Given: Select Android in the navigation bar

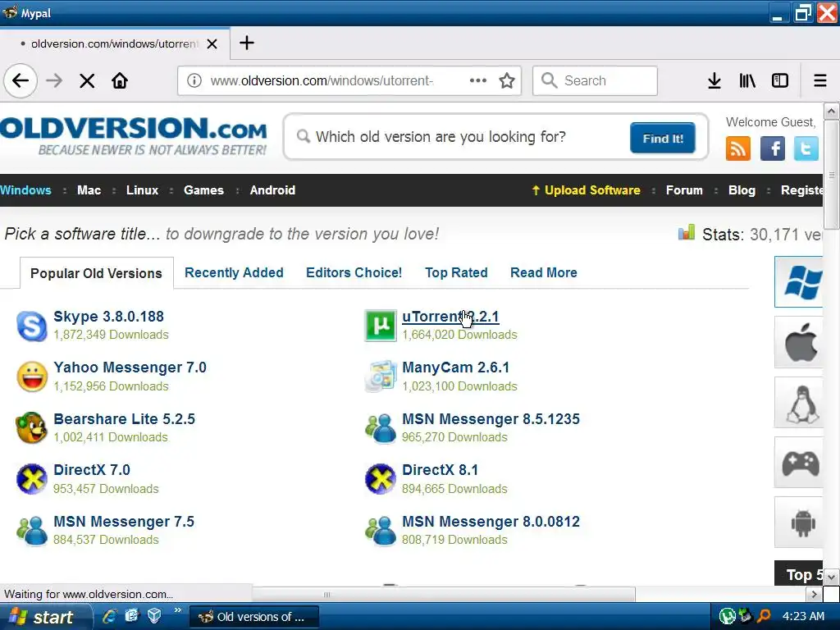Looking at the screenshot, I should pos(272,190).
